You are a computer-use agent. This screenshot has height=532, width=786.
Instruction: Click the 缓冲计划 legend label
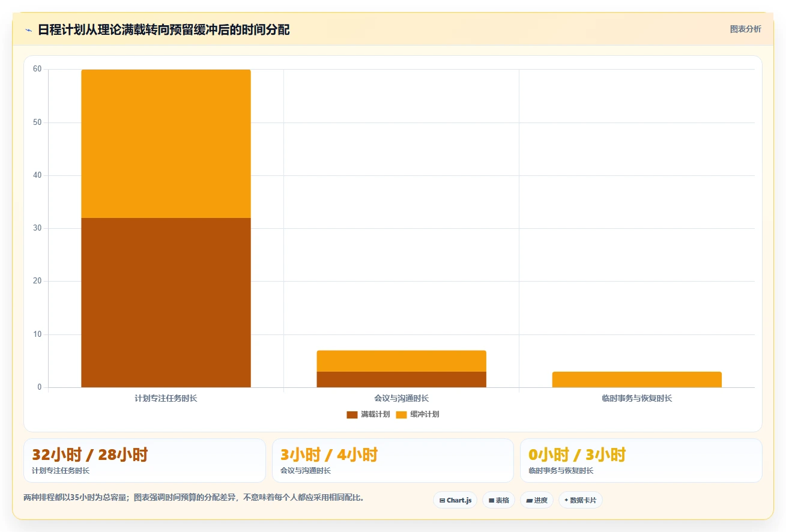pyautogui.click(x=425, y=415)
